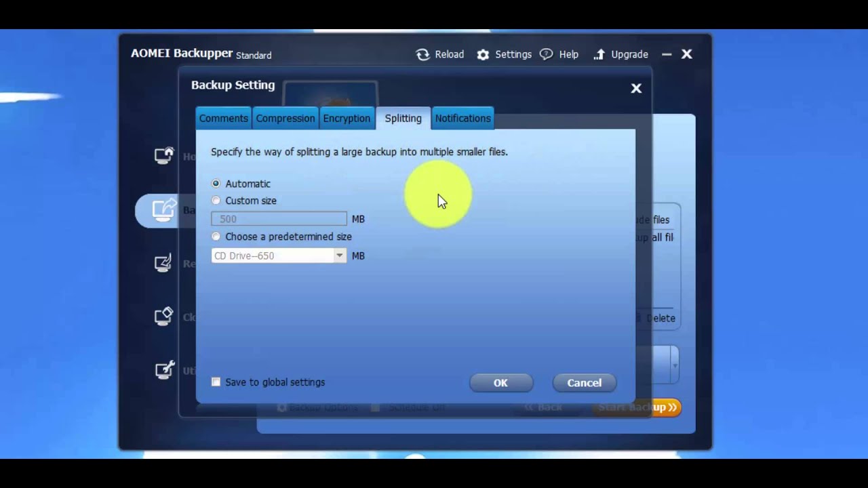The image size is (868, 488).
Task: Select the Splitting tab
Action: pos(403,118)
